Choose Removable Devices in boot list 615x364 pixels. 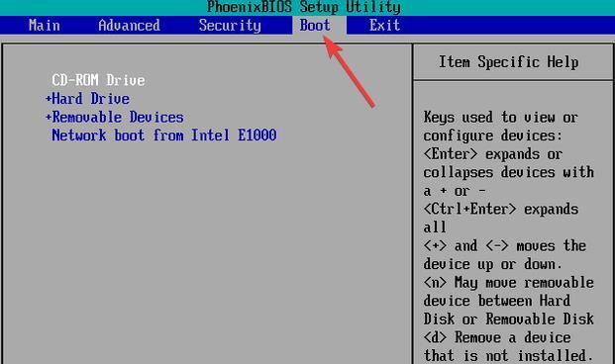(118, 117)
